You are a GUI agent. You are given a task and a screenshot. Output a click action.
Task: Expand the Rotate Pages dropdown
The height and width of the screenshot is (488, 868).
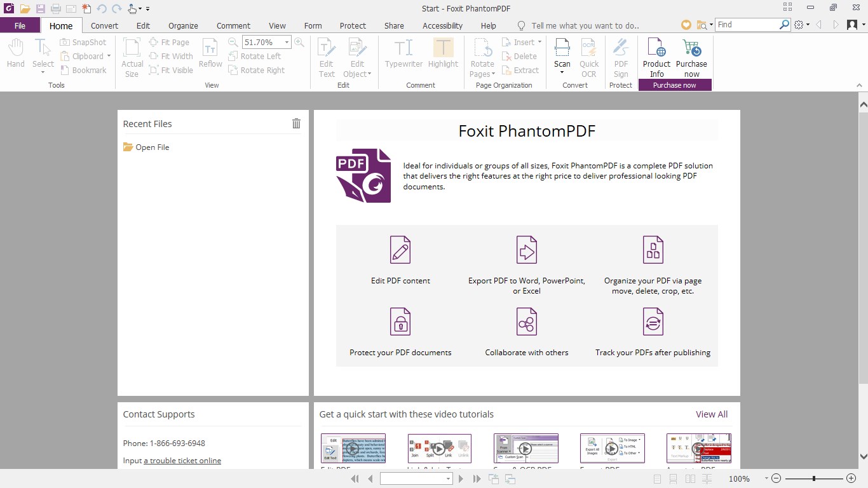pos(492,74)
